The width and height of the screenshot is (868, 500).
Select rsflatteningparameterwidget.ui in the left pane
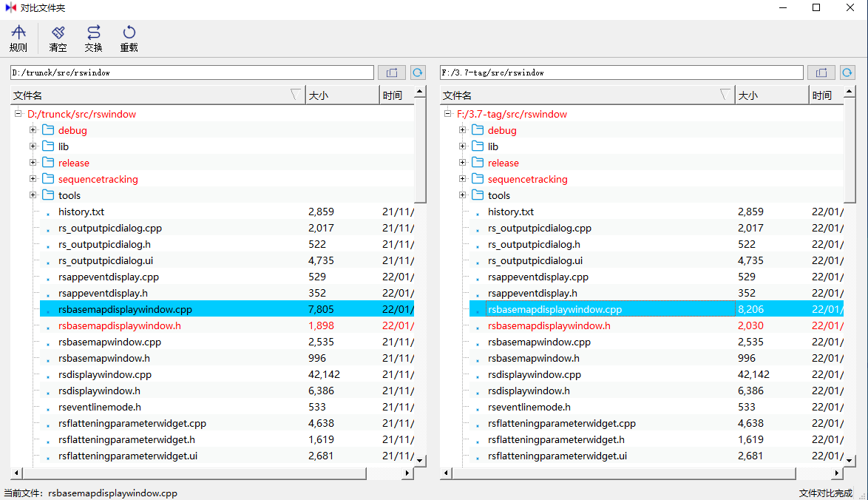[x=127, y=456]
